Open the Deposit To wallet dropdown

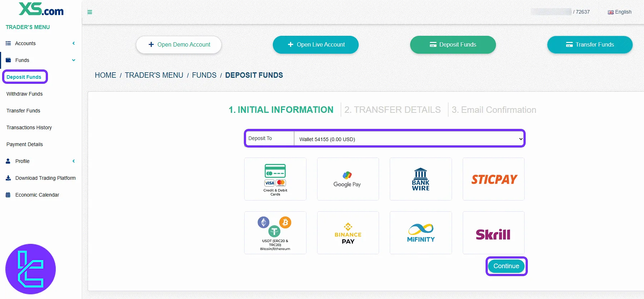[409, 139]
